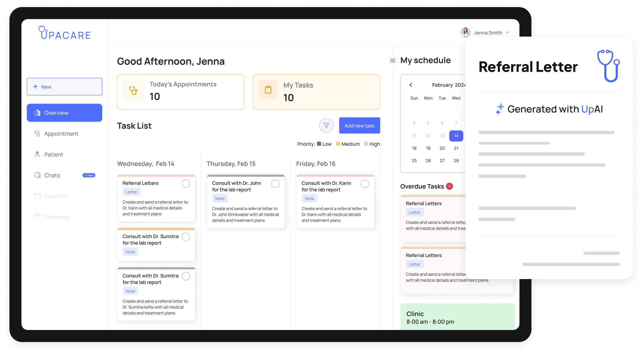Screen dimensions: 644x354
Task: Open first overdue Referral Letters card
Action: (x=433, y=219)
